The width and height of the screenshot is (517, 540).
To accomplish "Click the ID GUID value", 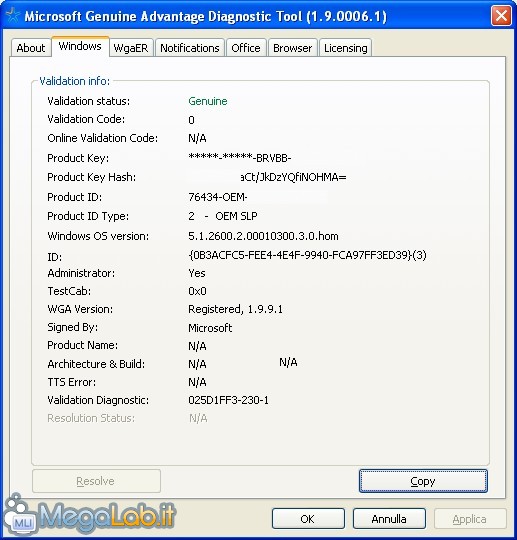I will [307, 255].
